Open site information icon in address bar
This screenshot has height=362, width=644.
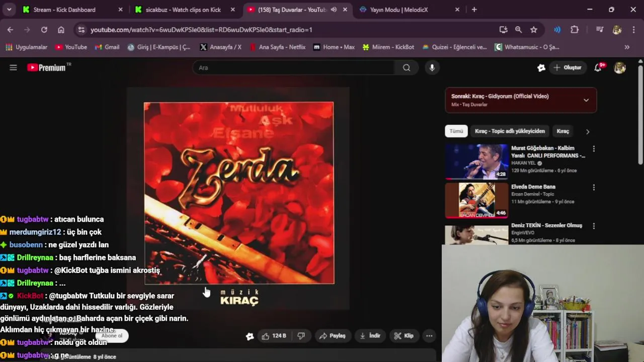81,30
